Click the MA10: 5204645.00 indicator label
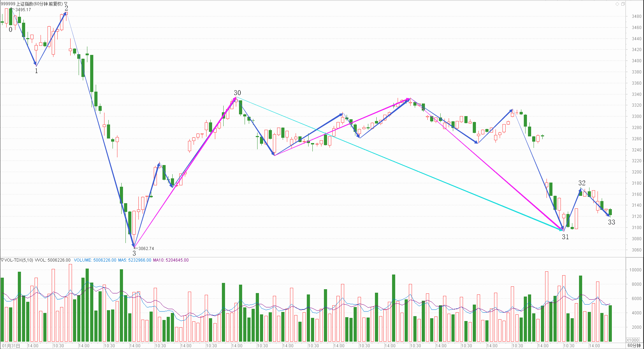 click(x=171, y=260)
